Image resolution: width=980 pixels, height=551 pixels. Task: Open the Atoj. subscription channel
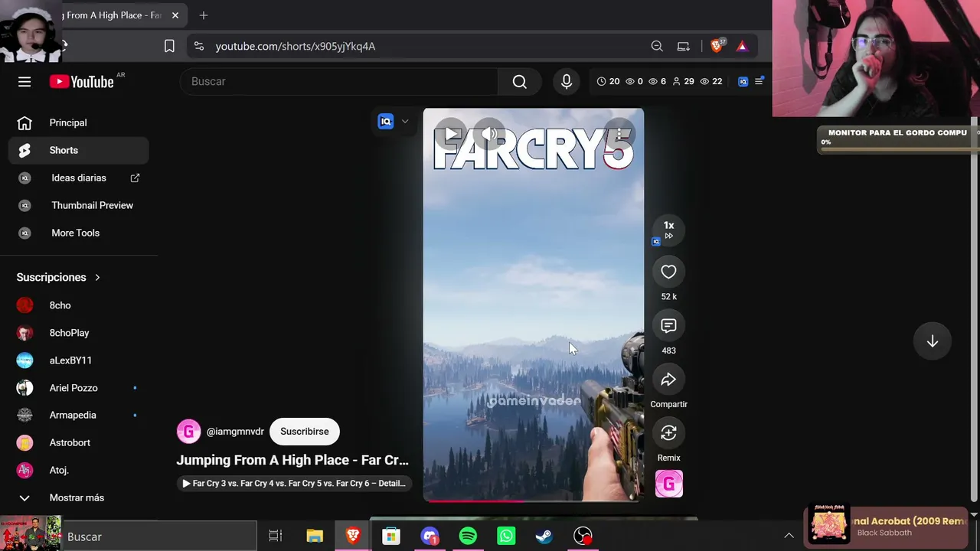[x=79, y=470]
